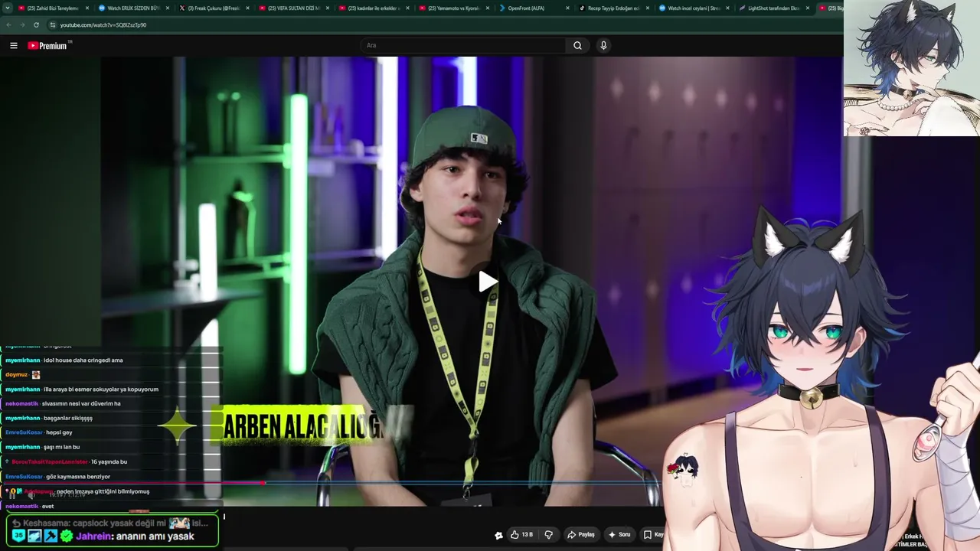Switch to OpenFront (ALFA) tab

534,8
